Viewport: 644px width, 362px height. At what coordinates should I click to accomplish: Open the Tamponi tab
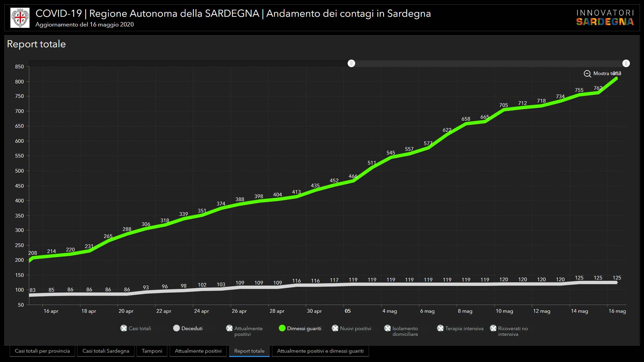152,351
